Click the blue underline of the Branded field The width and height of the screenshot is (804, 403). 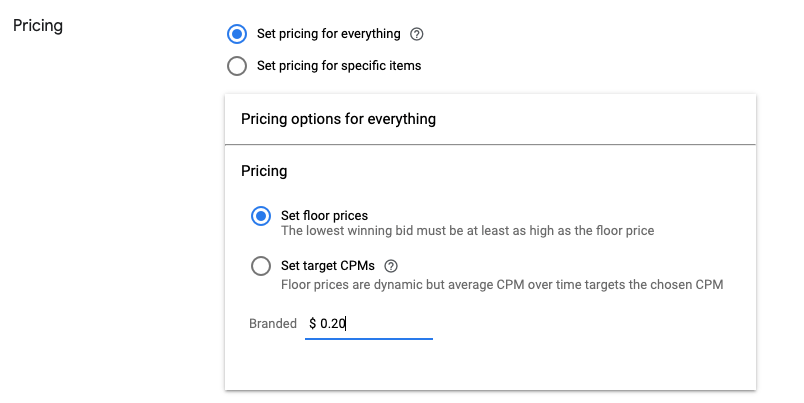click(369, 338)
